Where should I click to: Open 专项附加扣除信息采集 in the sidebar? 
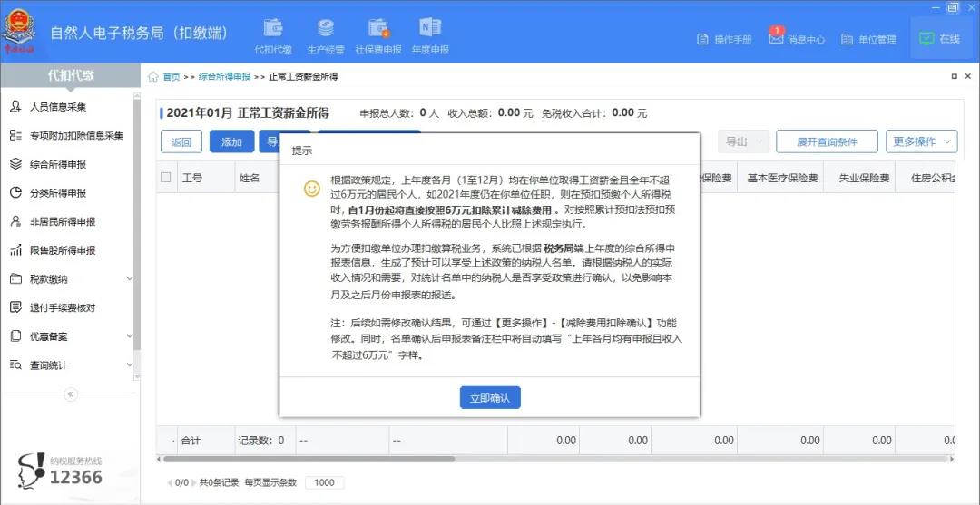[67, 135]
